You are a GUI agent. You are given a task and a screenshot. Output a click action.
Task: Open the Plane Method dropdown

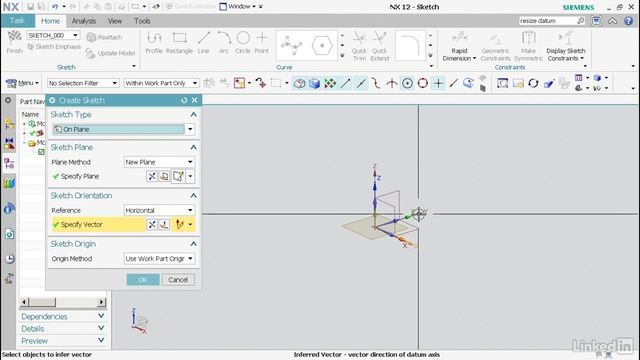pos(159,162)
